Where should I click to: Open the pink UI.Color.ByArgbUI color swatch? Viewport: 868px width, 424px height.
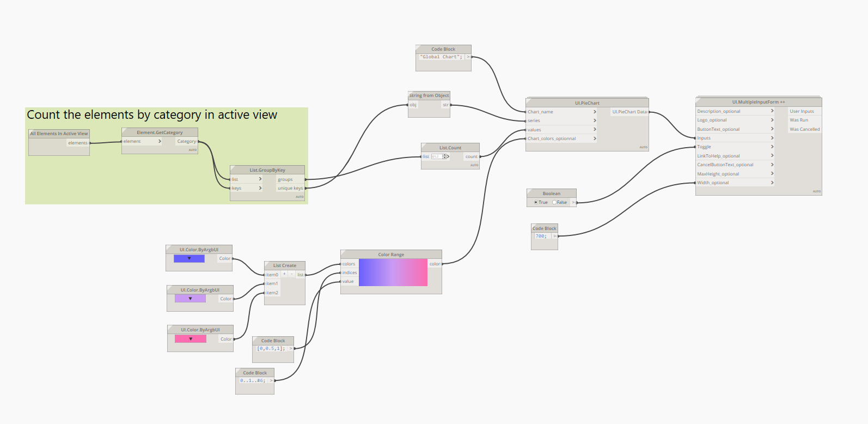coord(191,339)
